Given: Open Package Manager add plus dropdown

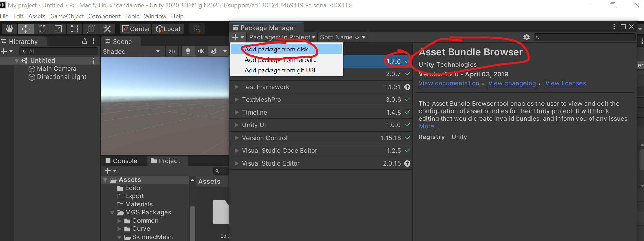Looking at the screenshot, I should coord(238,37).
